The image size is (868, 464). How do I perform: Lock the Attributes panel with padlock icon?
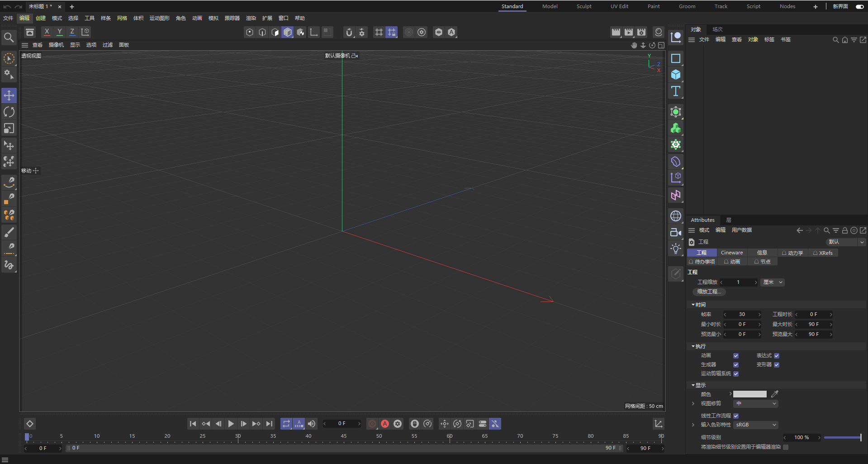tap(844, 230)
